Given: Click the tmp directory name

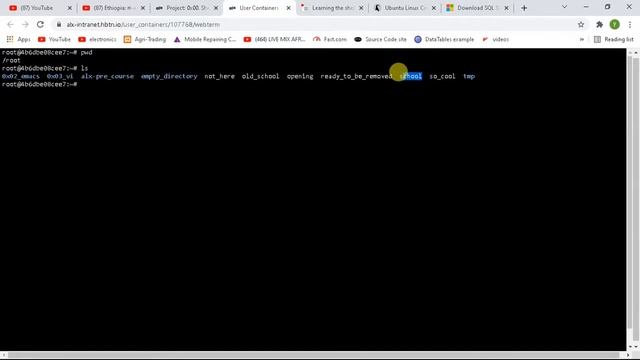Looking at the screenshot, I should pyautogui.click(x=469, y=76).
